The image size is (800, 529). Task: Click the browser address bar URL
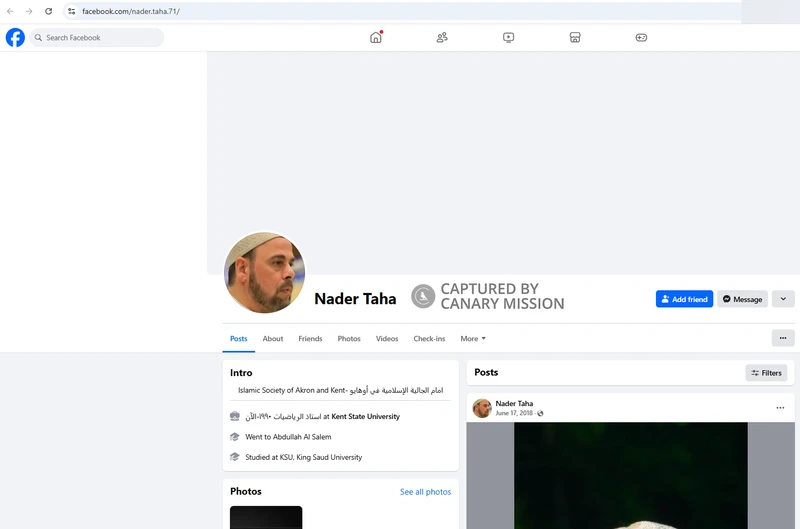point(131,11)
